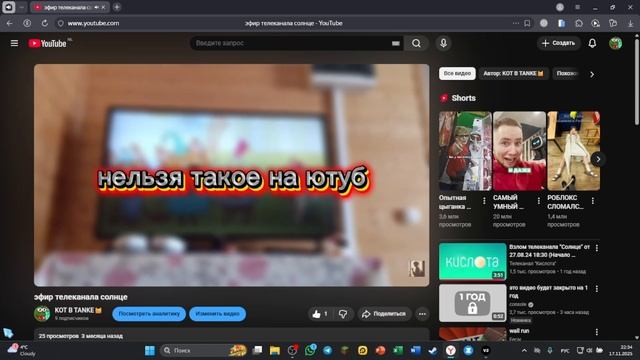Open Excel from taskbar
Viewport: 640px width, 360px height.
pyautogui.click(x=398, y=350)
